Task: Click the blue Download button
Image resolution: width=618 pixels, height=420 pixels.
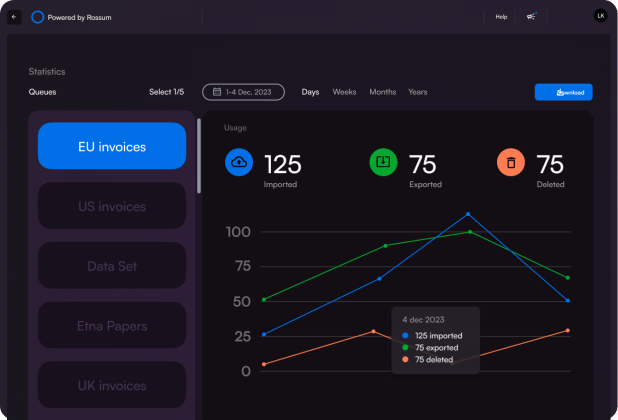Action: click(x=563, y=92)
